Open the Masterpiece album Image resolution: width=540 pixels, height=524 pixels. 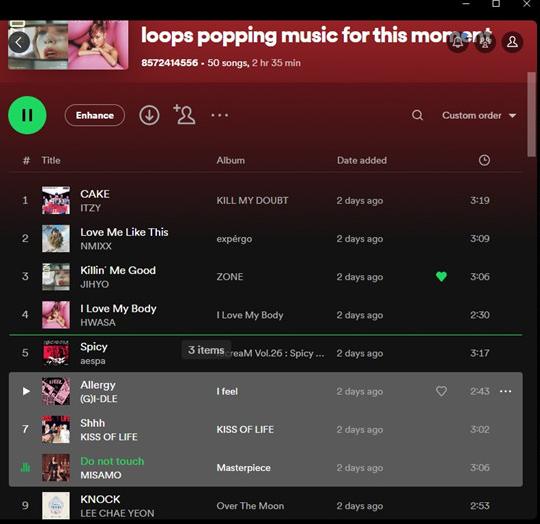pos(243,468)
